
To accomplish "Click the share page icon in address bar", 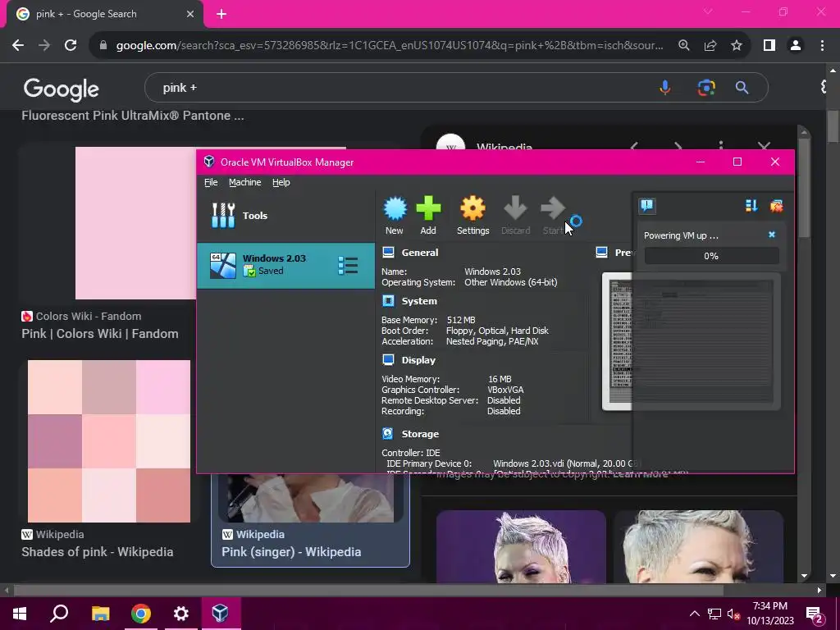I will tap(710, 46).
